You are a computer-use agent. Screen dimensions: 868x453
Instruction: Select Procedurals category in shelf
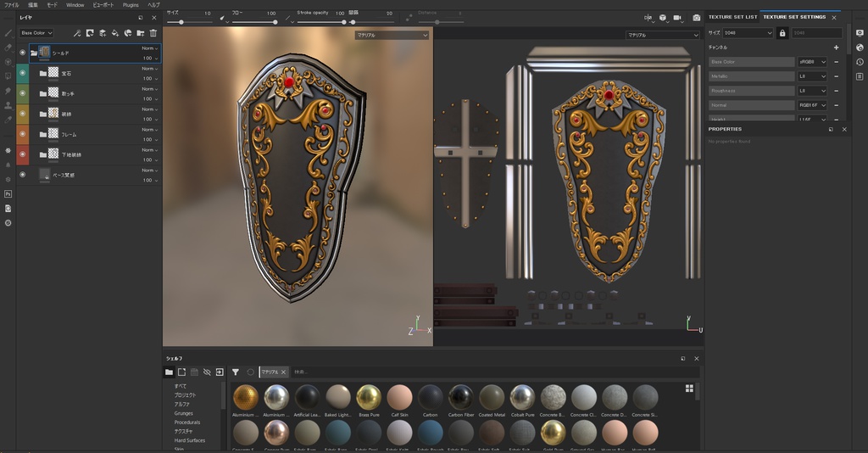187,422
